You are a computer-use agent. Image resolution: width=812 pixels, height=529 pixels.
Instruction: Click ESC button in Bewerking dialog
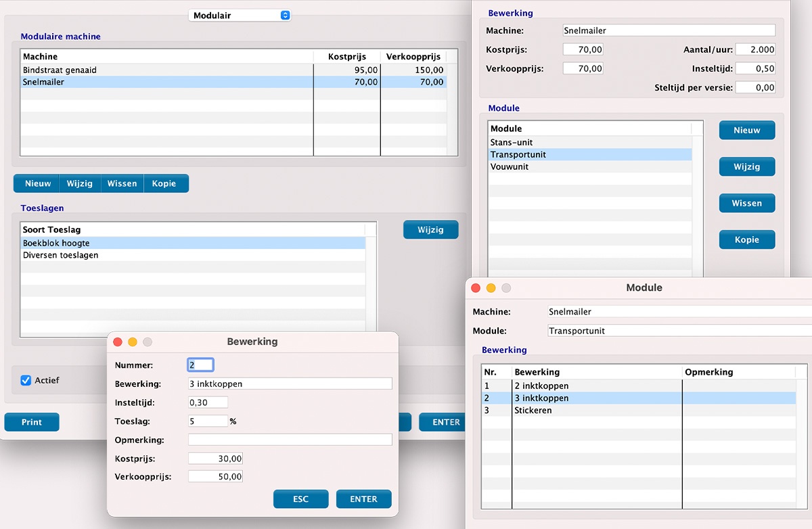tap(301, 499)
